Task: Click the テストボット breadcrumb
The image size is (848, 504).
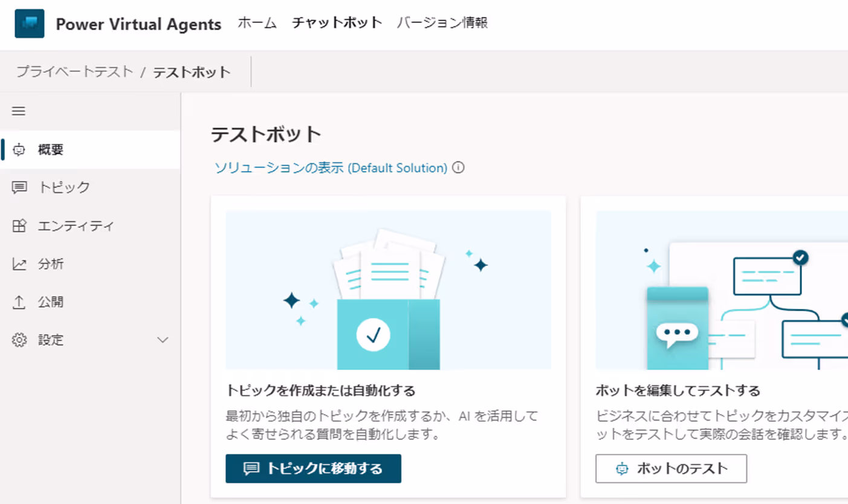Action: coord(192,73)
